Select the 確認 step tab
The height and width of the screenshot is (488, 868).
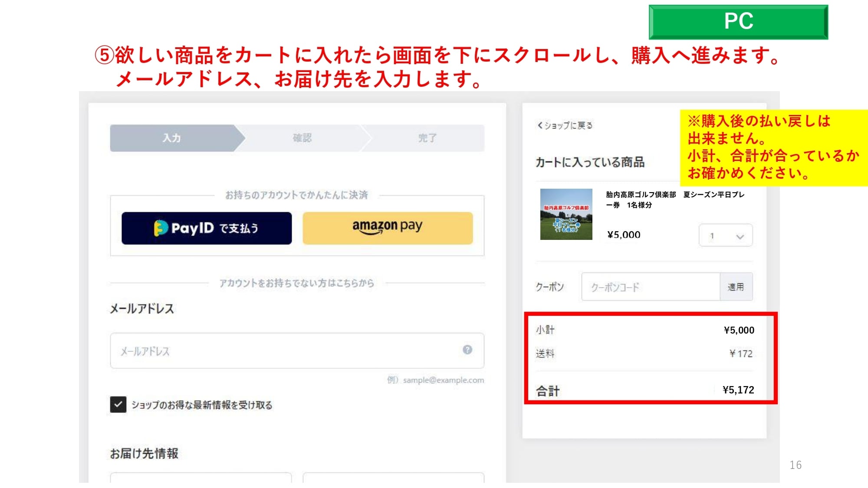click(302, 138)
